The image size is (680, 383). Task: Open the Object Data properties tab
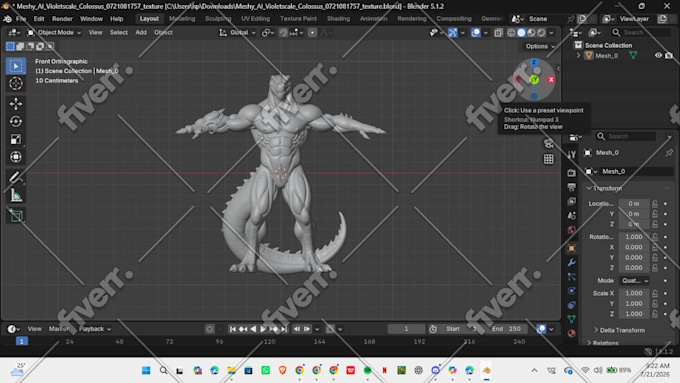(572, 319)
